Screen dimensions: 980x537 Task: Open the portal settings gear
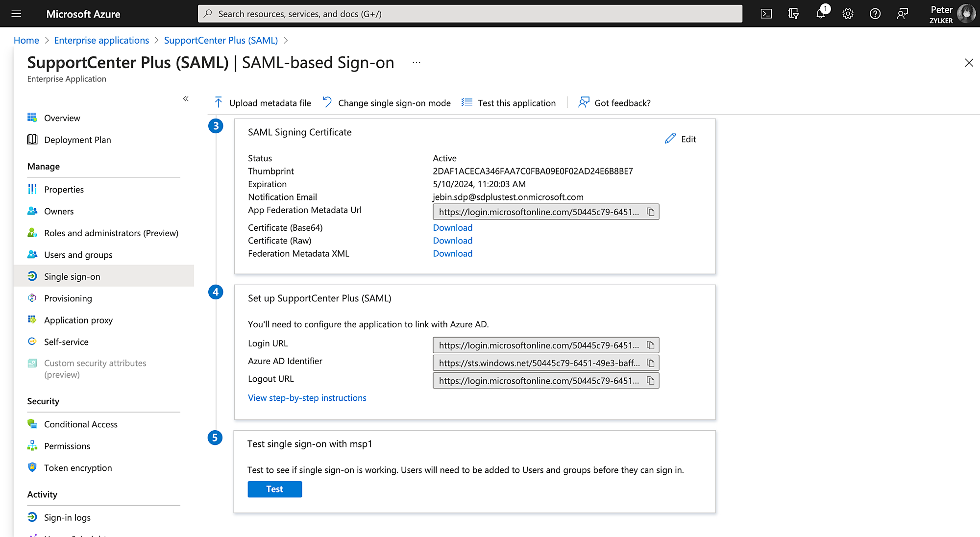848,14
